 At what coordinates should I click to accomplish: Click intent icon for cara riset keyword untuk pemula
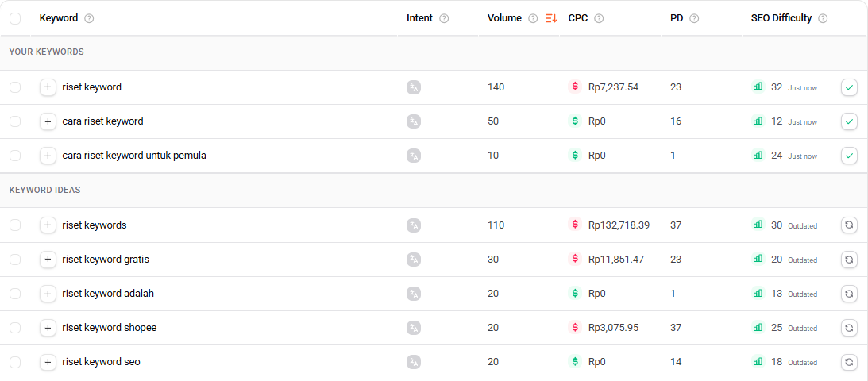click(414, 156)
